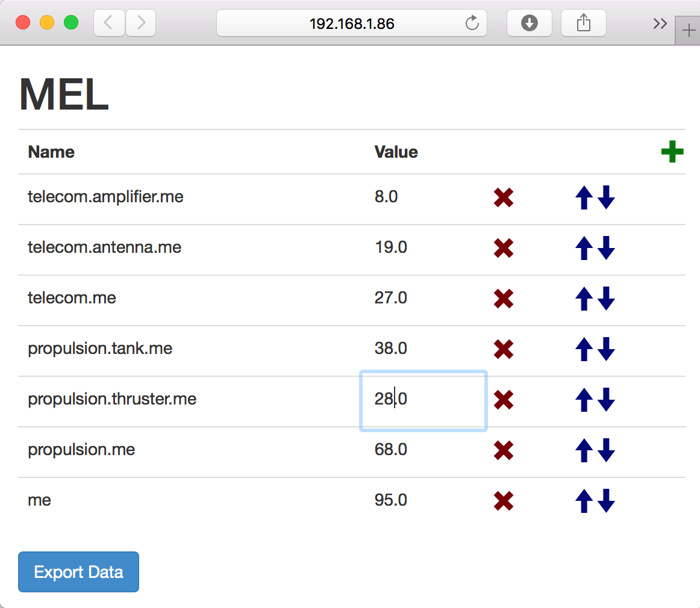Click the Safari share button
Viewport: 700px width, 608px height.
[583, 23]
